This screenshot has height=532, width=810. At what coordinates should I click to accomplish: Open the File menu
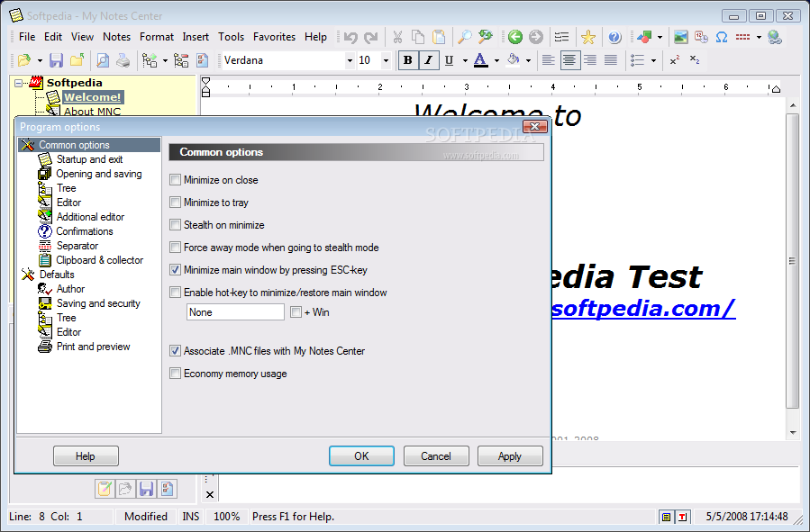pyautogui.click(x=27, y=37)
